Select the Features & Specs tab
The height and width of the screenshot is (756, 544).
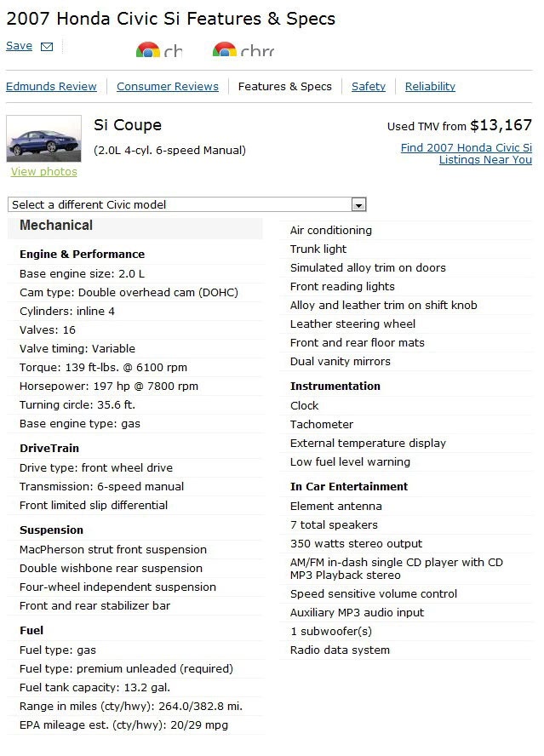pyautogui.click(x=285, y=86)
